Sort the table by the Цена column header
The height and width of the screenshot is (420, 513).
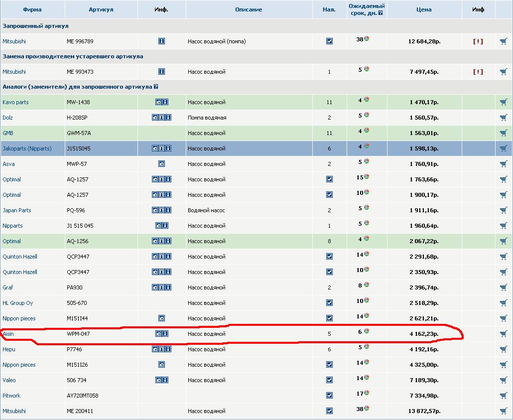click(x=423, y=9)
